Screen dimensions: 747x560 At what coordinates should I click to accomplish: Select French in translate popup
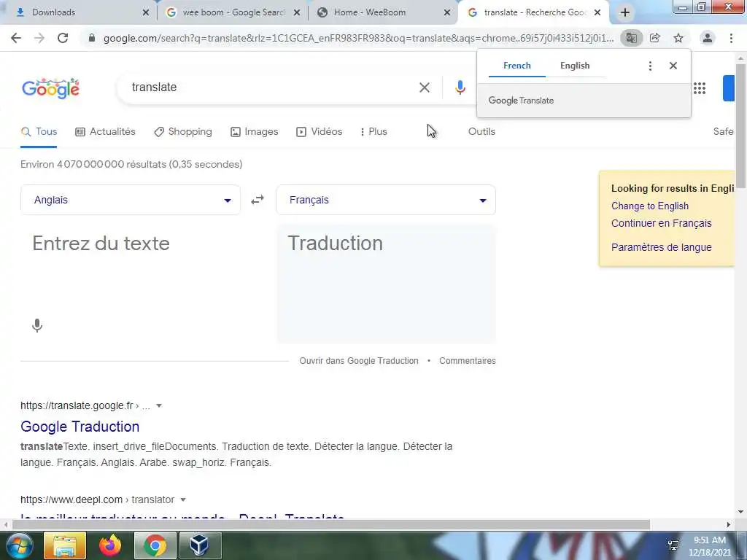point(517,66)
